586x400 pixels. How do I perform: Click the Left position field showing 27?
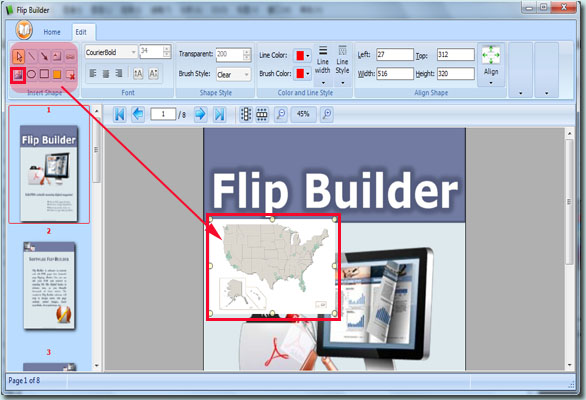[395, 55]
